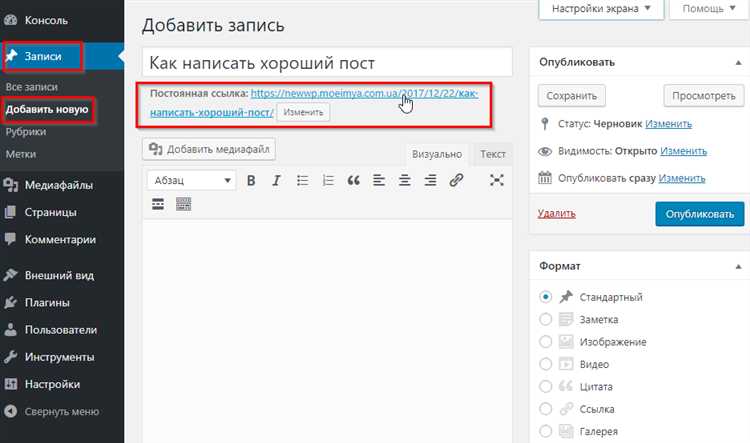Click Изменить button next to permalink
The image size is (750, 443).
[x=303, y=112]
